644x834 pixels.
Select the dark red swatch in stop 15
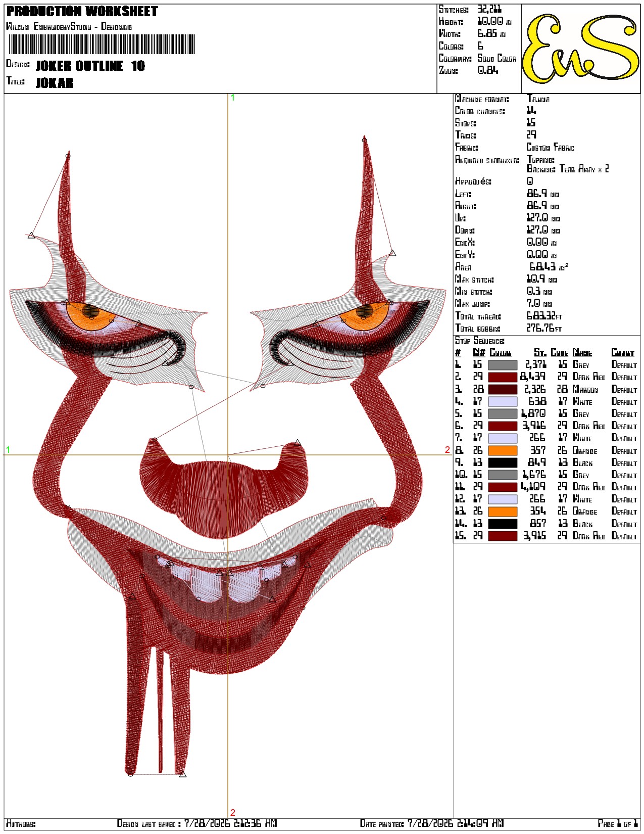(503, 536)
